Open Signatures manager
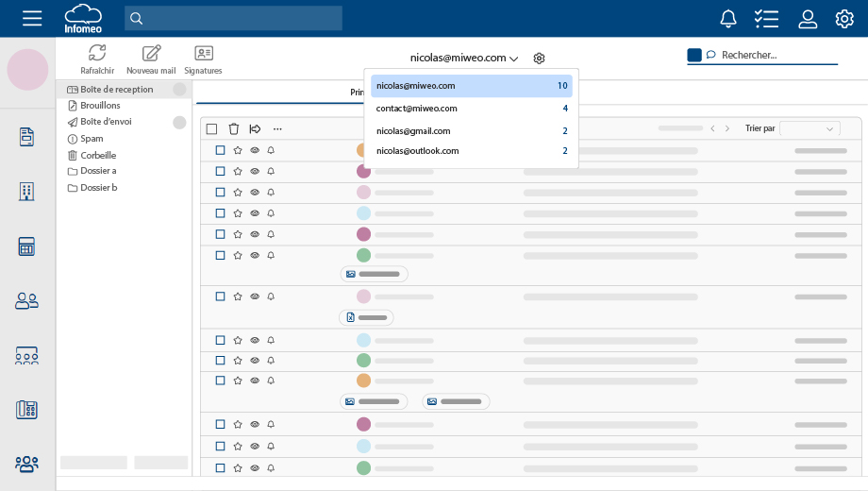Screen dimensions: 868x491 [203, 59]
